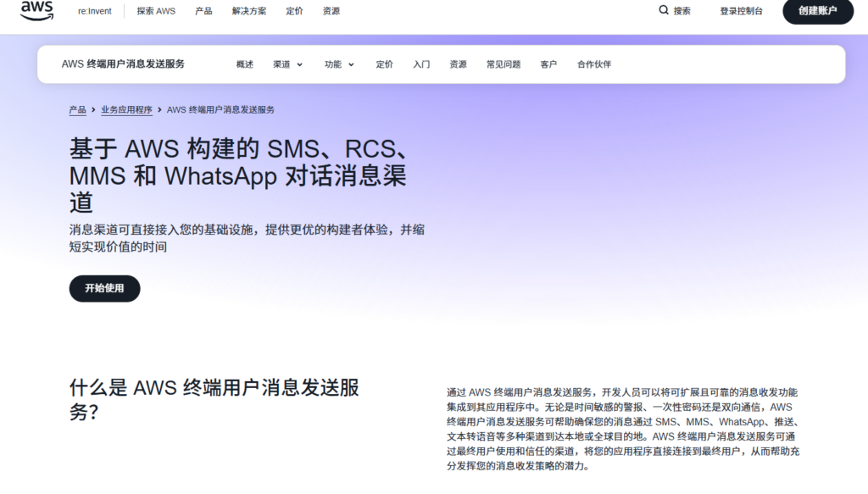Image resolution: width=868 pixels, height=494 pixels.
Task: Click 登录控制台 link
Action: pyautogui.click(x=741, y=11)
